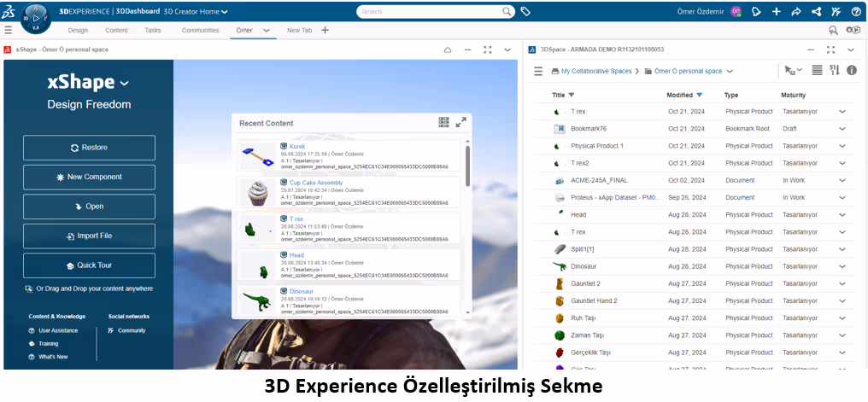This screenshot has width=868, height=402.
Task: Open the Kürek shovel thumbnail in Recent Content
Action: (x=257, y=156)
